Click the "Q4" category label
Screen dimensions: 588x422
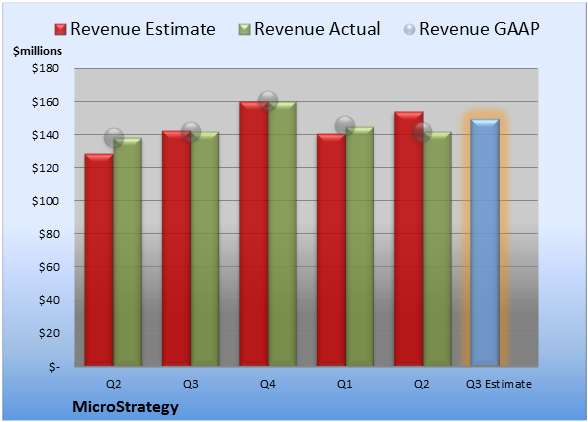(268, 384)
